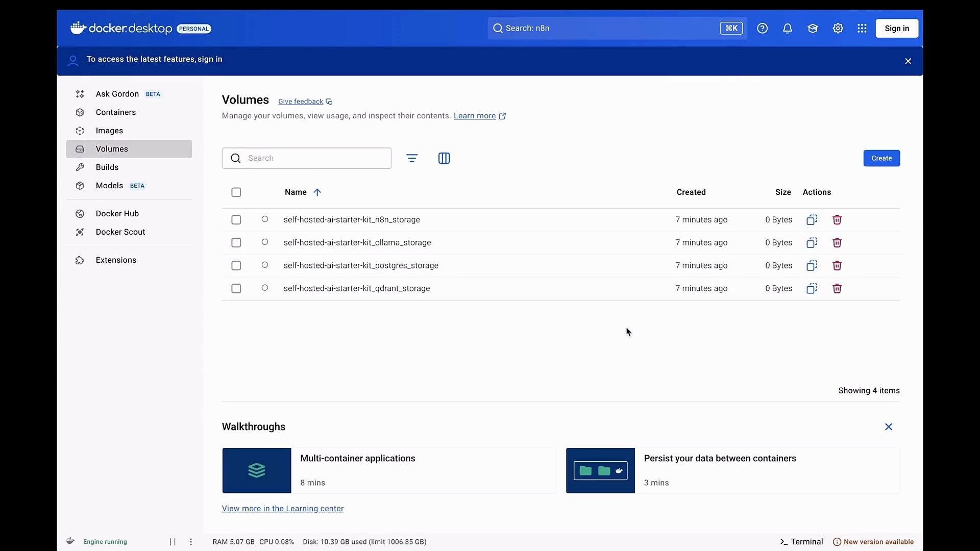
Task: Open the notifications bell icon
Action: point(788,29)
